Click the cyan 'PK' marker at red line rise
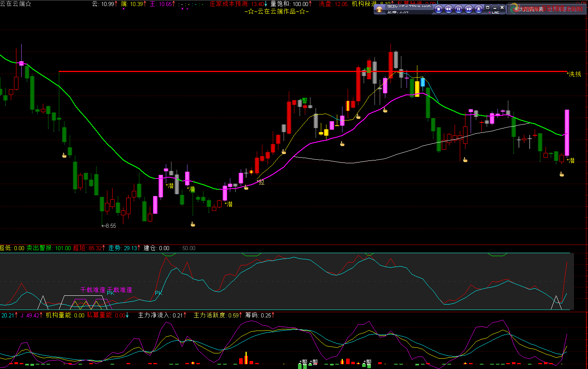The image size is (588, 369). point(158,293)
